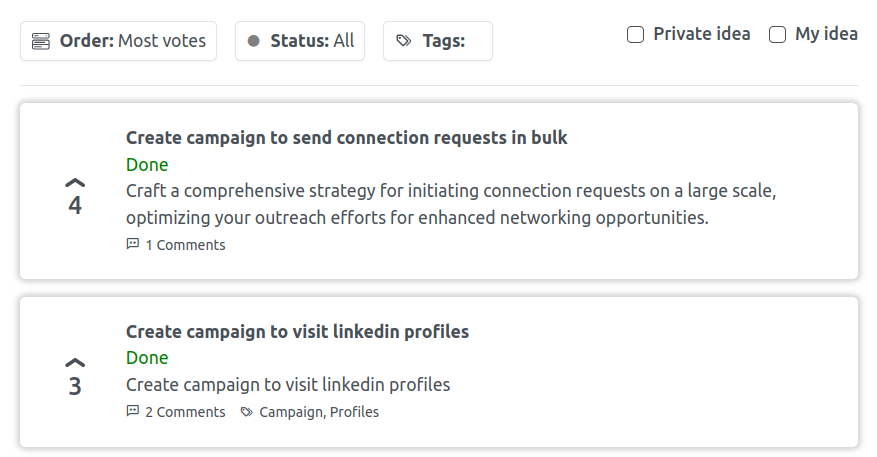Click the vote count 4

pos(75,206)
